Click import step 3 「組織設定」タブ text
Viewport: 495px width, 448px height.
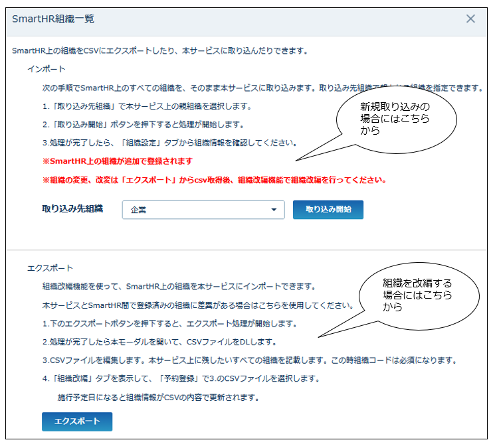pos(170,143)
